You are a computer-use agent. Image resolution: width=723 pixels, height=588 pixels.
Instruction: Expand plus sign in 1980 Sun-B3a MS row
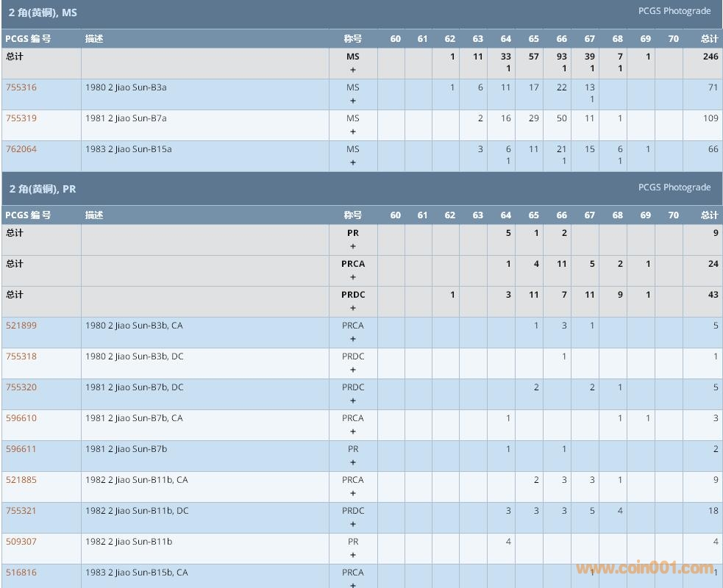point(353,101)
